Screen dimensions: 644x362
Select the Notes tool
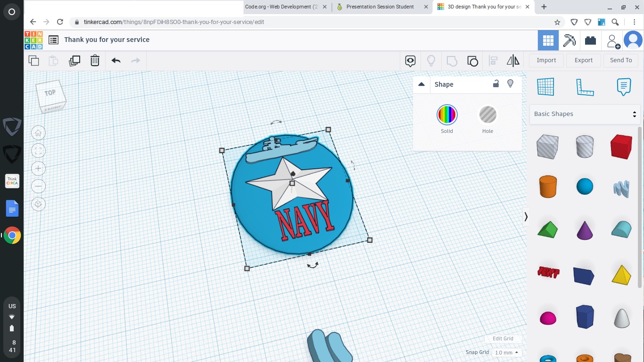624,87
